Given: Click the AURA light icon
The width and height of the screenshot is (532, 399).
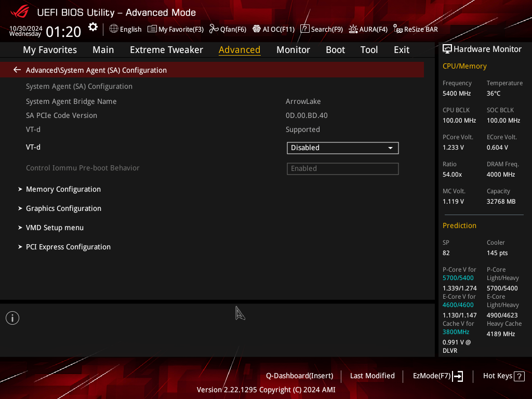Looking at the screenshot, I should point(353,29).
